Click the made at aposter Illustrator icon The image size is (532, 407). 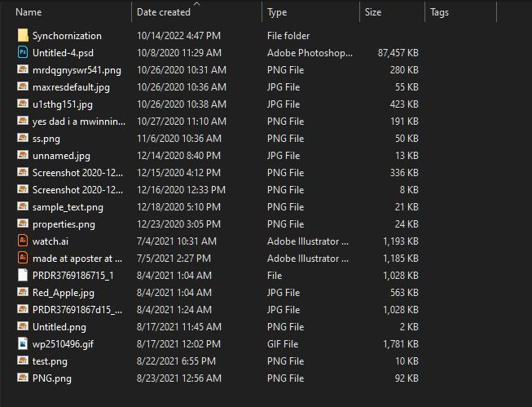(22, 259)
